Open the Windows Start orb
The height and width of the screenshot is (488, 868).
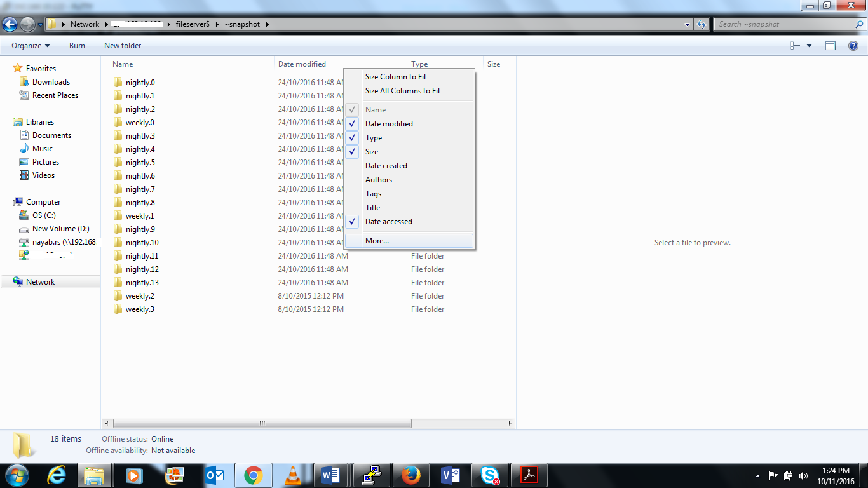click(x=17, y=475)
